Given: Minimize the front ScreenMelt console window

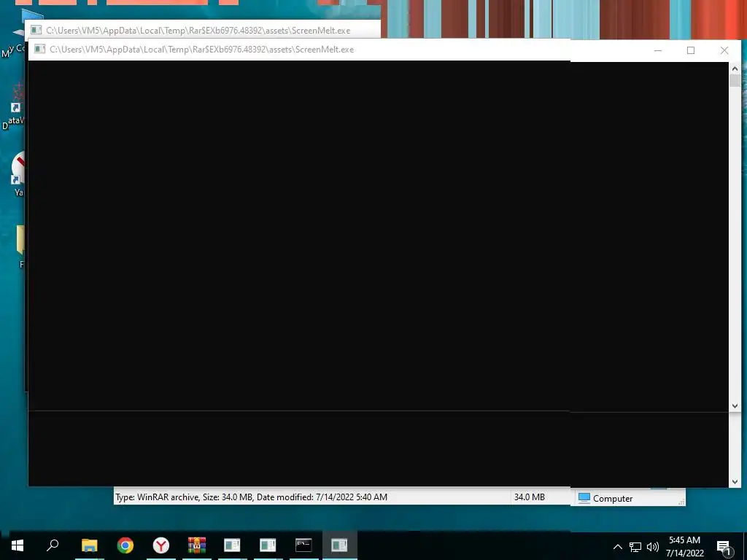Looking at the screenshot, I should 658,50.
